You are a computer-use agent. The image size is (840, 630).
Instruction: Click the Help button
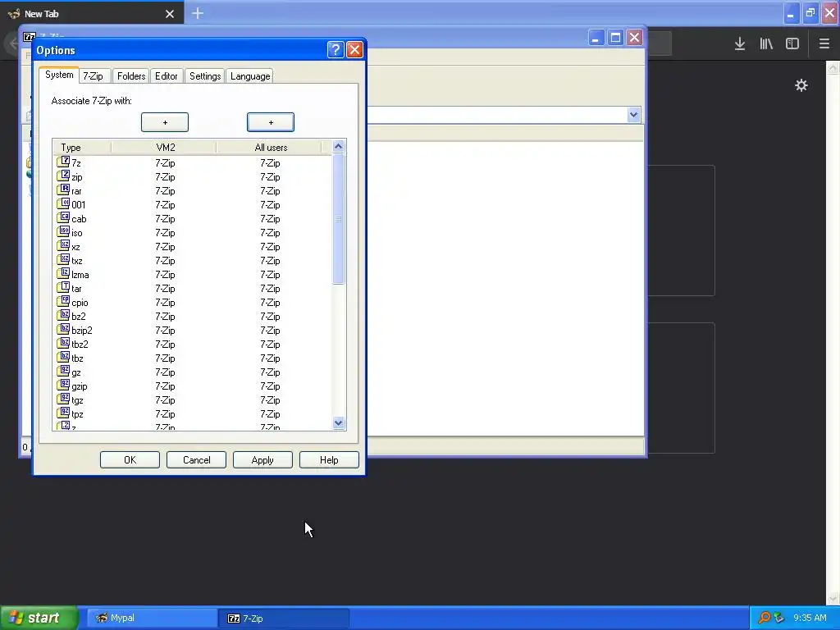(x=329, y=459)
